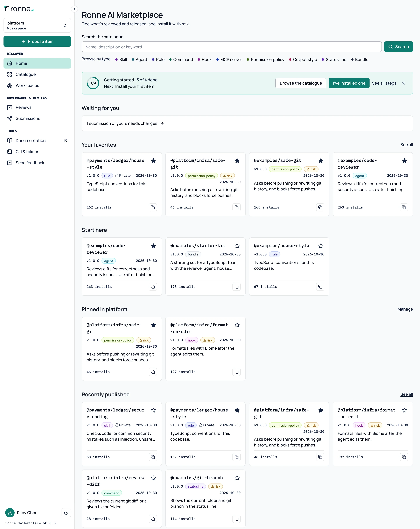Favorite the @examples/starter-kit item
The width and height of the screenshot is (420, 529).
[237, 246]
